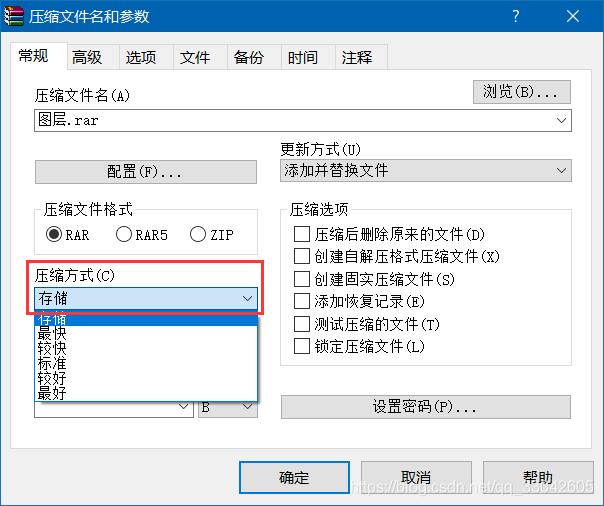
Task: Enable 锁定压缩文件 checkbox
Action: coord(302,346)
